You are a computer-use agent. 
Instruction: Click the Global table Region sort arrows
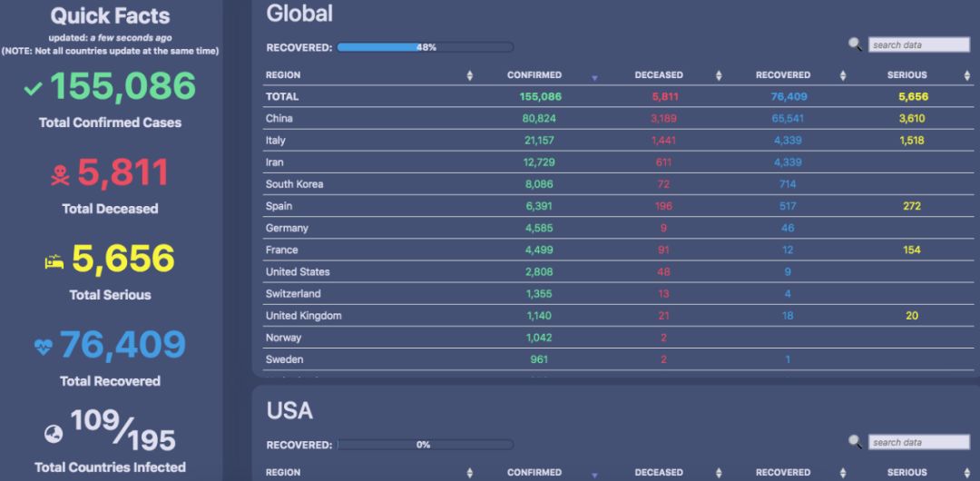pyautogui.click(x=469, y=75)
